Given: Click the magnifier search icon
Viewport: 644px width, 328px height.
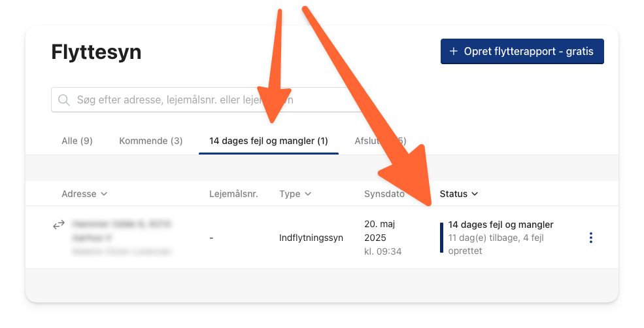Looking at the screenshot, I should coord(63,100).
